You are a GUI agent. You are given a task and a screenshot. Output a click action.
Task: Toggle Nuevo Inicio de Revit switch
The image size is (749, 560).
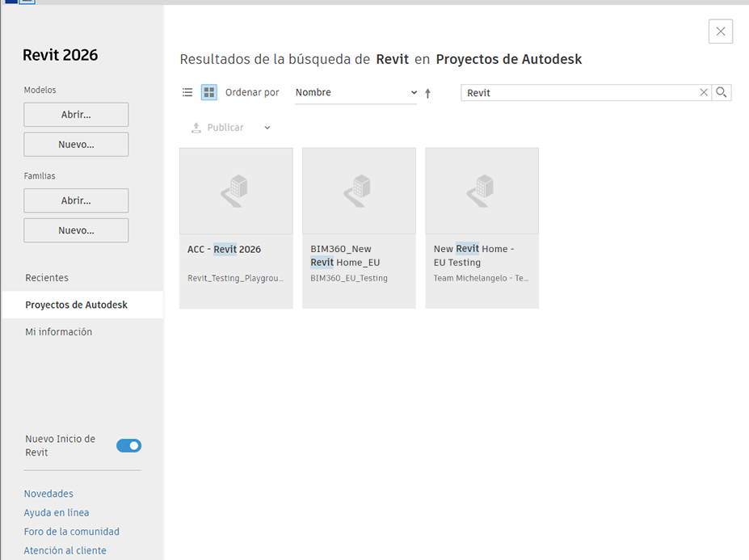click(x=128, y=445)
